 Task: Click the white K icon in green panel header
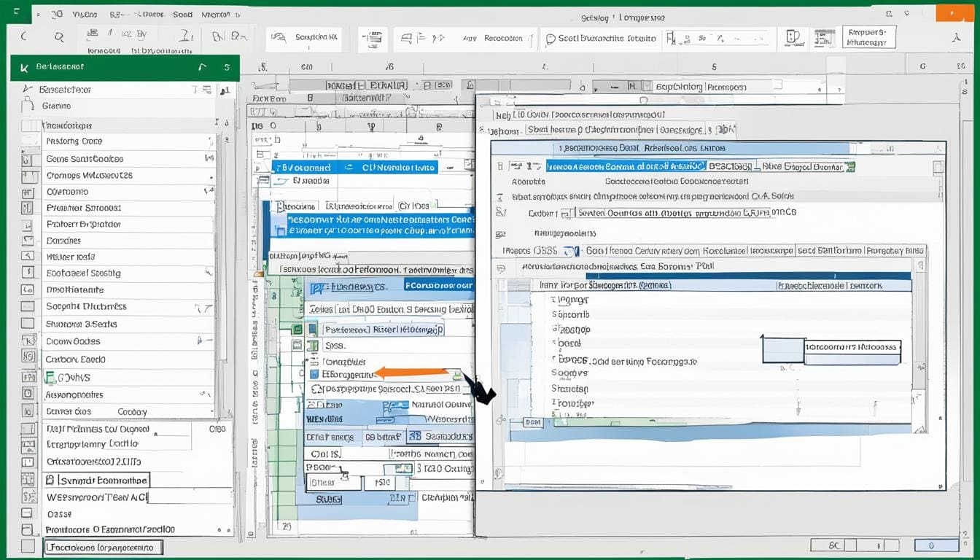25,67
